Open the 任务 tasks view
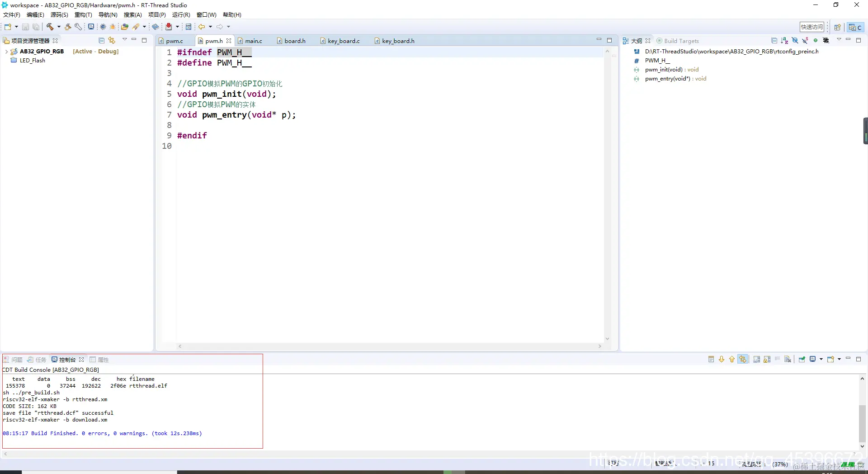 [x=37, y=360]
